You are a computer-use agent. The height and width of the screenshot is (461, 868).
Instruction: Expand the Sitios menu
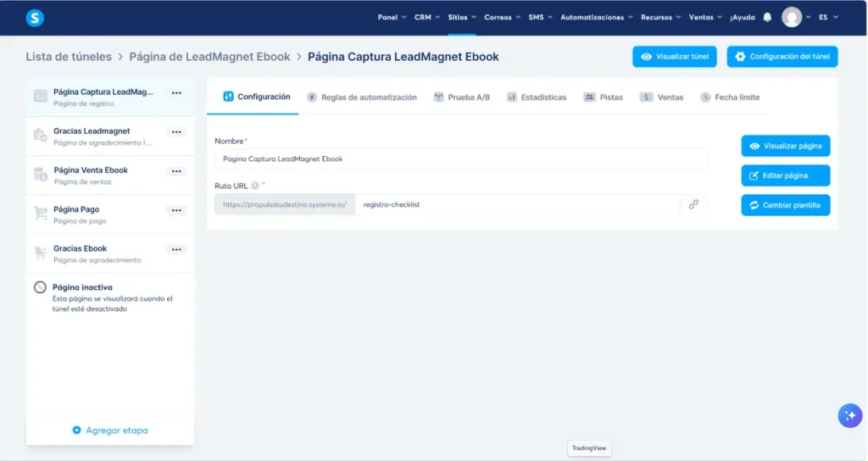(462, 17)
